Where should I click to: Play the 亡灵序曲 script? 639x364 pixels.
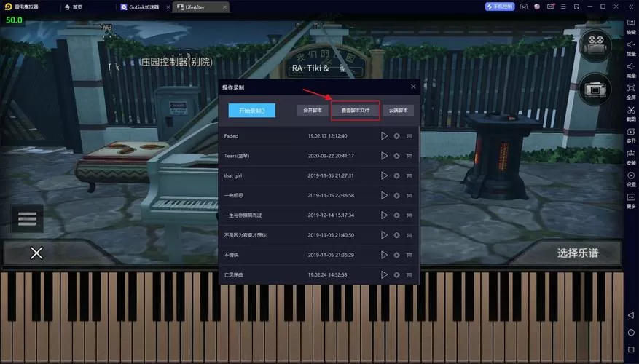pyautogui.click(x=384, y=275)
